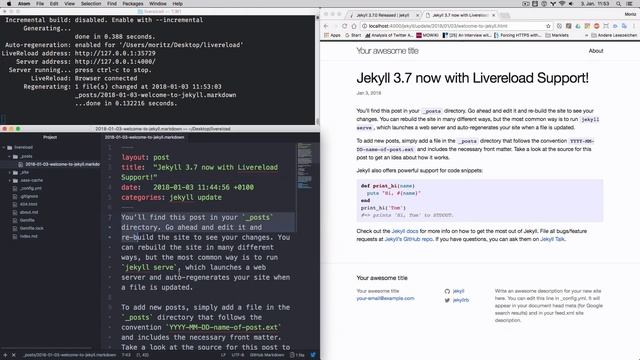Change the LF line ending in the status bar

[223, 355]
